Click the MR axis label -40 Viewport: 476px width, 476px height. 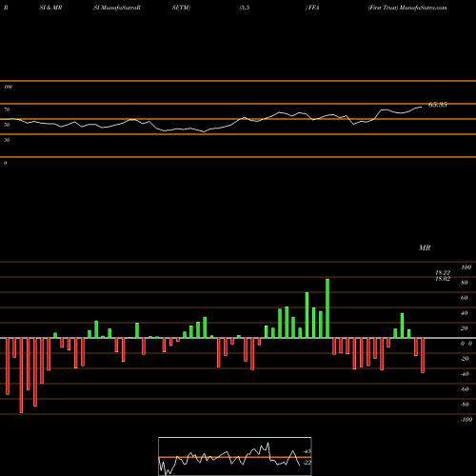coord(465,374)
